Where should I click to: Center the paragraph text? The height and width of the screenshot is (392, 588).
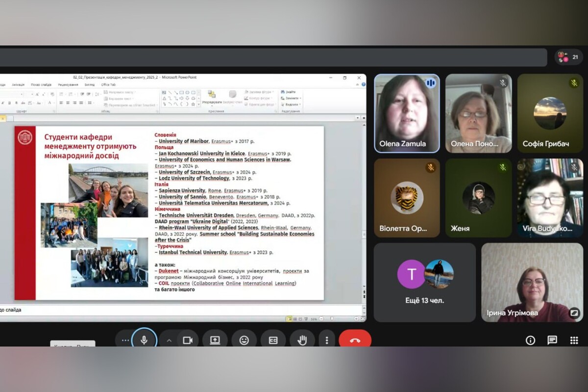click(x=68, y=103)
